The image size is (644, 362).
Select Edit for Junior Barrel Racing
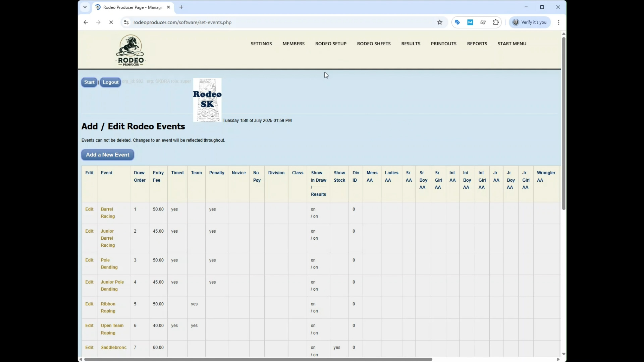[89, 231]
